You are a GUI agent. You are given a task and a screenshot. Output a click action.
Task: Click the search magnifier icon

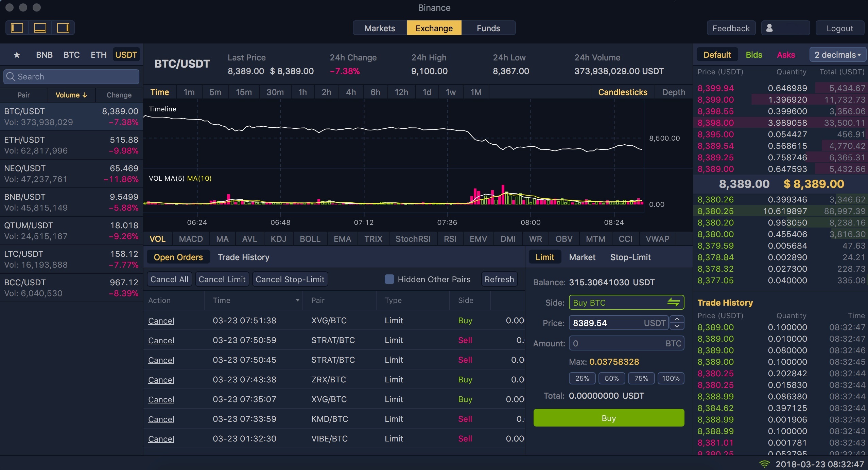[x=11, y=77]
